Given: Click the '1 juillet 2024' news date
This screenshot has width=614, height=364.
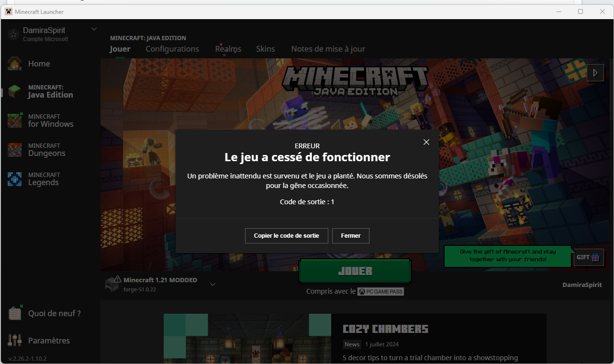Looking at the screenshot, I should tap(382, 344).
